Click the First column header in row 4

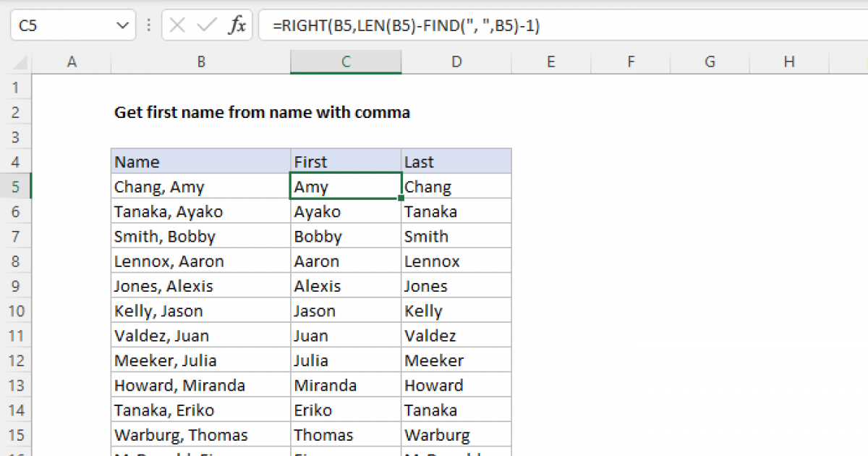pyautogui.click(x=345, y=161)
